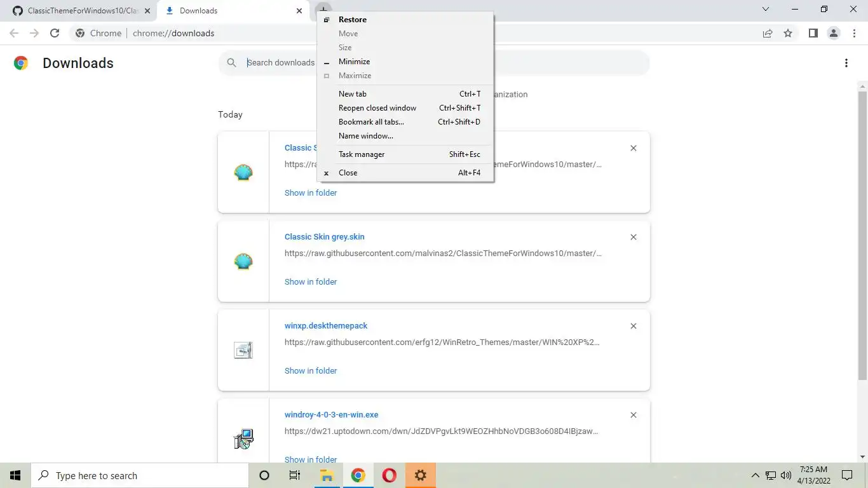The image size is (868, 488).
Task: Select the Downloads tab
Action: pyautogui.click(x=234, y=11)
